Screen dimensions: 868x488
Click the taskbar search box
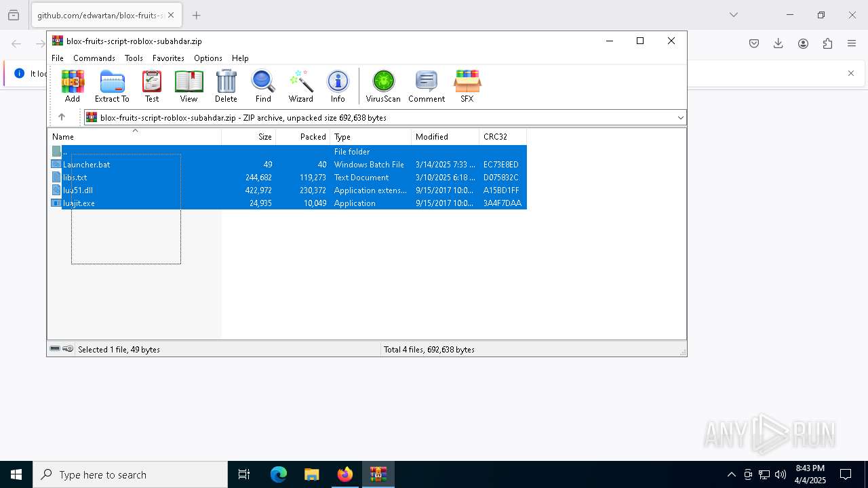coord(130,474)
